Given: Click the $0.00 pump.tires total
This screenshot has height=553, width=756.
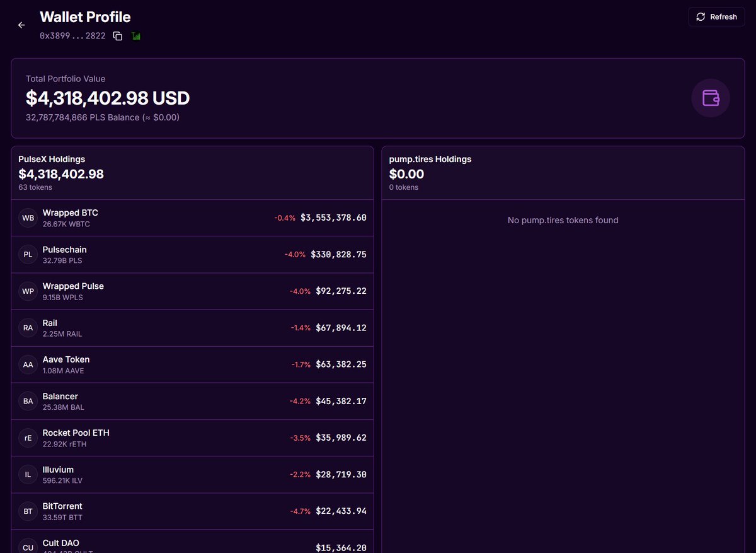Looking at the screenshot, I should coord(406,174).
